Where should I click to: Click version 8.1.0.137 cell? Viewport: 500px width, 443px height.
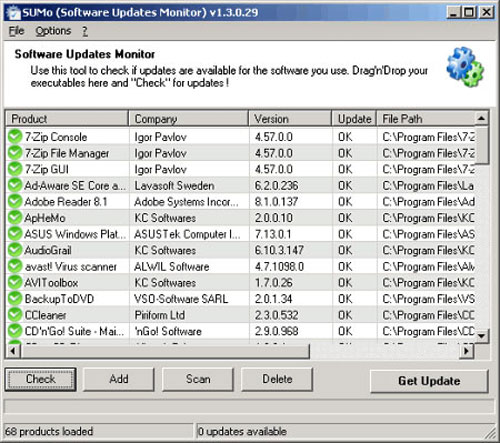(290, 202)
